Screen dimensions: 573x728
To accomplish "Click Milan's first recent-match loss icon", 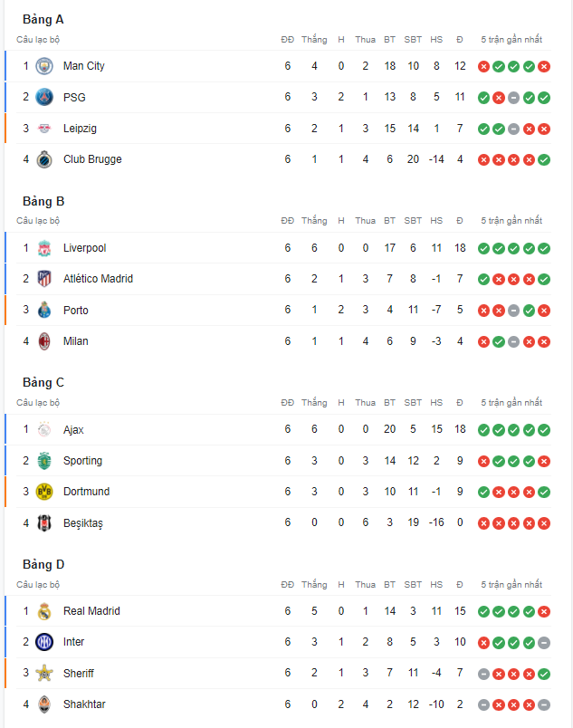I will pos(483,341).
